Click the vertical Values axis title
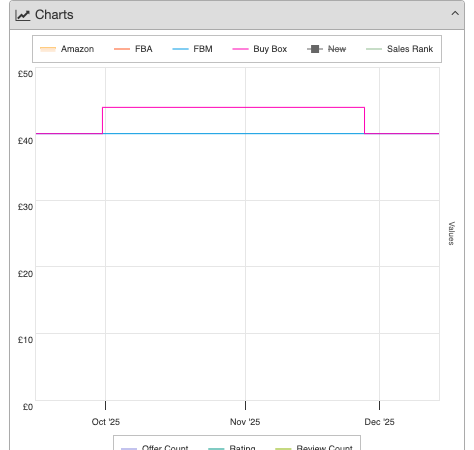 (451, 233)
